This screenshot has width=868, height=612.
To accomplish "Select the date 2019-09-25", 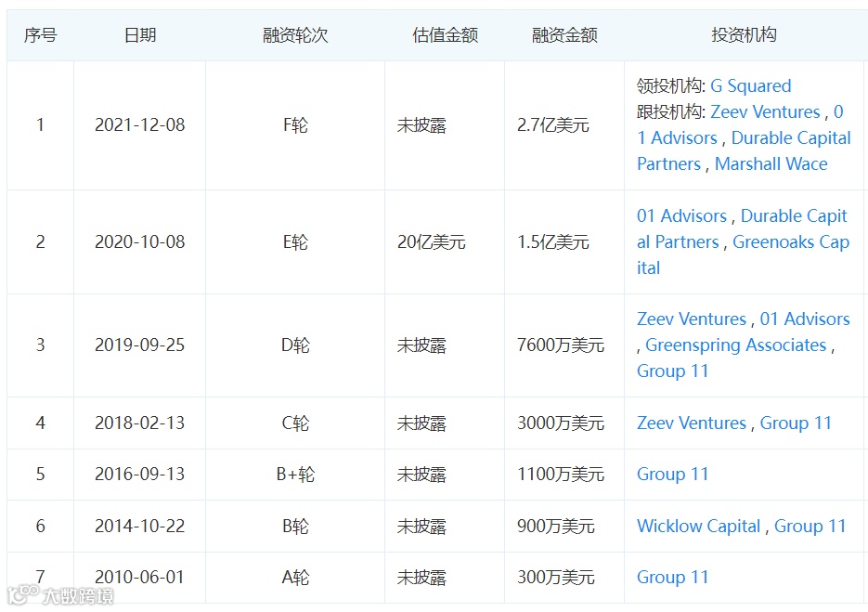I will coord(139,345).
